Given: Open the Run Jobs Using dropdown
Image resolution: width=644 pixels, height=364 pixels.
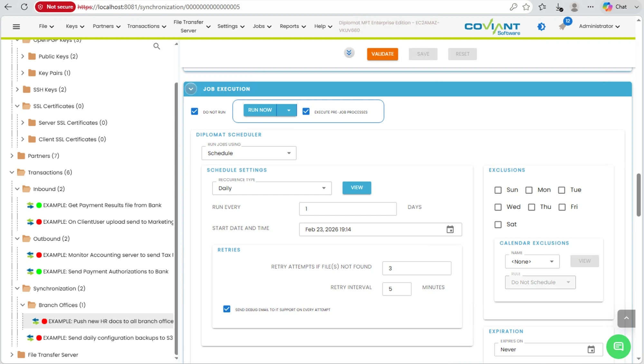Looking at the screenshot, I should (249, 153).
